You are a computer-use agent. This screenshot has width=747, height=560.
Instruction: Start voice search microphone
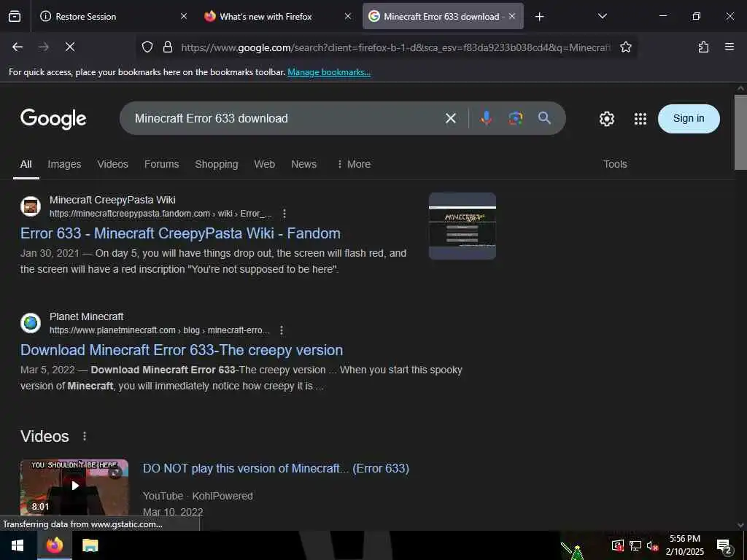(x=486, y=118)
